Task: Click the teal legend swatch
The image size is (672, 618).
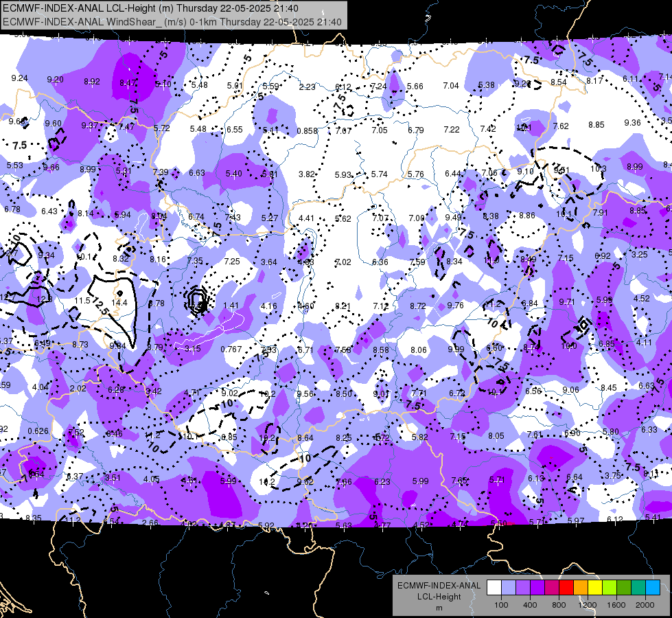Action: click(638, 587)
